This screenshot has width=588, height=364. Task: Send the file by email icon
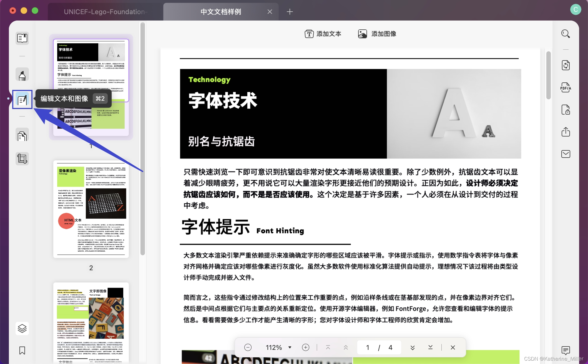(566, 154)
